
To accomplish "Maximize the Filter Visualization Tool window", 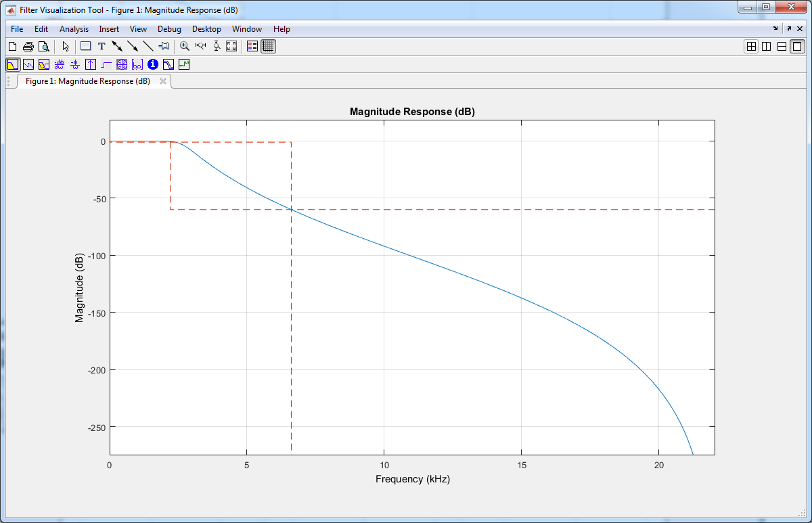I will pyautogui.click(x=765, y=7).
